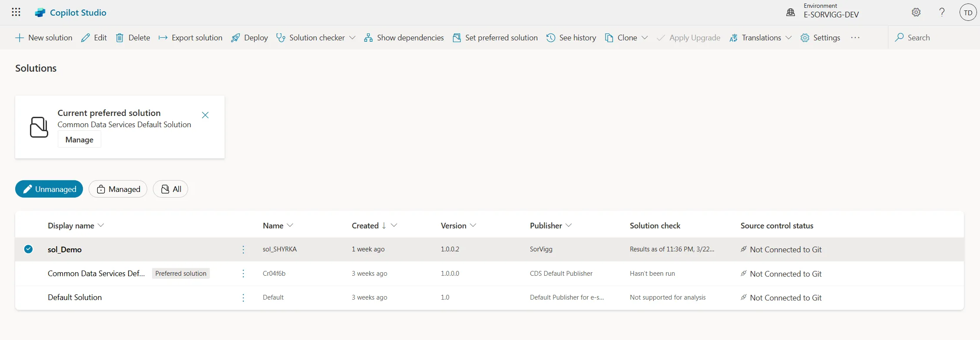This screenshot has width=980, height=340.
Task: Show dependencies for the solution
Action: coord(404,38)
